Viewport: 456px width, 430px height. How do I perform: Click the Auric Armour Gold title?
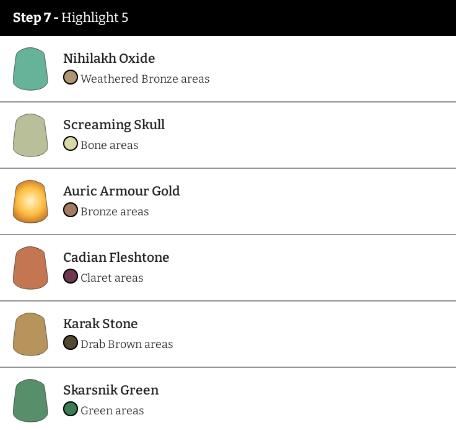pyautogui.click(x=122, y=191)
